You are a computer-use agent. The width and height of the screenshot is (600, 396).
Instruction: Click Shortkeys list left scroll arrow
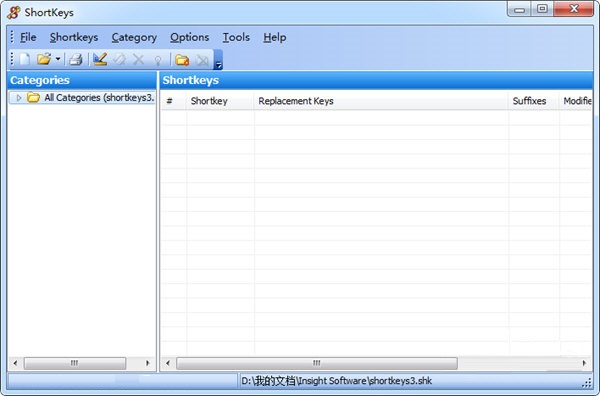(x=168, y=363)
